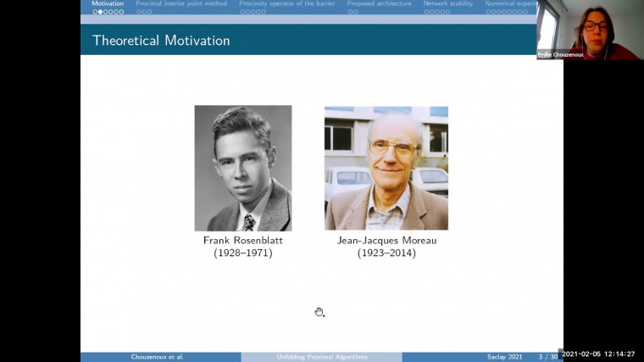644x362 pixels.
Task: Select the Jean-Jacques Moreau photo
Action: pyautogui.click(x=386, y=168)
